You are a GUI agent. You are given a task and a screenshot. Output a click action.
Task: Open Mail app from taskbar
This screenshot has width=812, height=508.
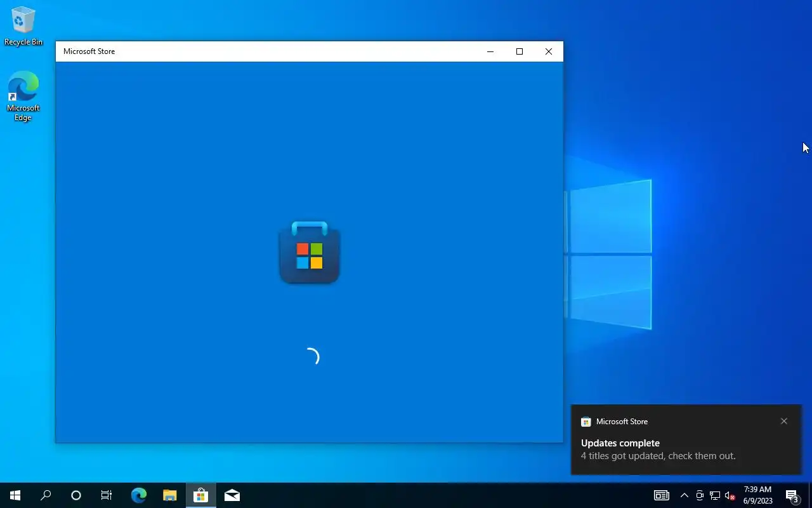[232, 495]
